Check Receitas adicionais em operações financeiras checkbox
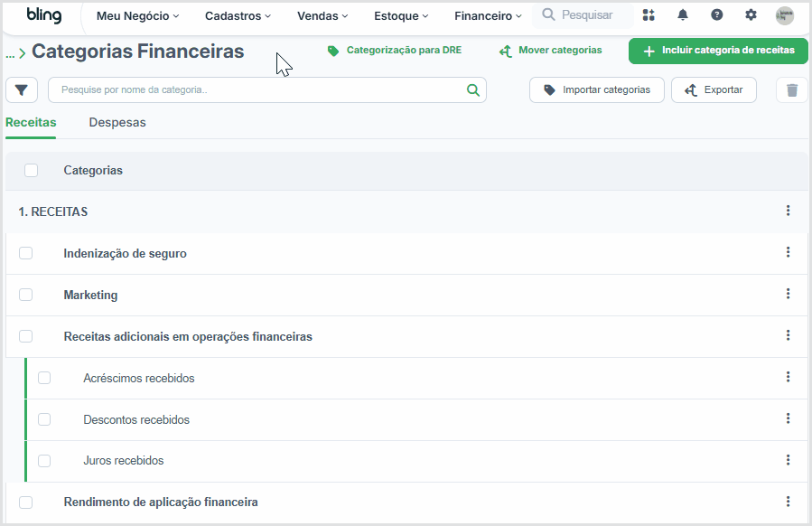 [x=26, y=336]
